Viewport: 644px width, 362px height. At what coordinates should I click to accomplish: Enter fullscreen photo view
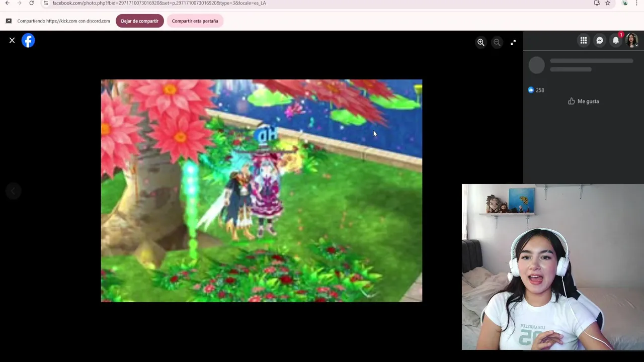pos(513,43)
